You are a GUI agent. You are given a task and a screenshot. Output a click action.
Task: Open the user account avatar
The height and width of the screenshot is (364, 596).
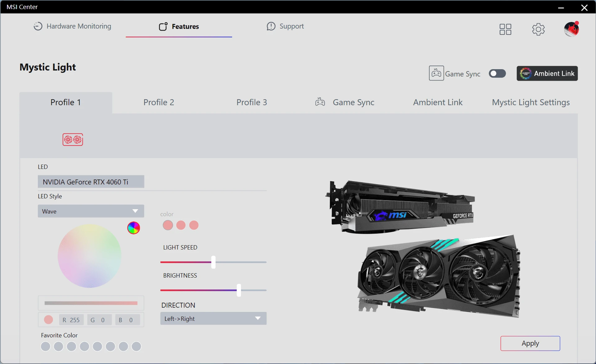pos(571,29)
